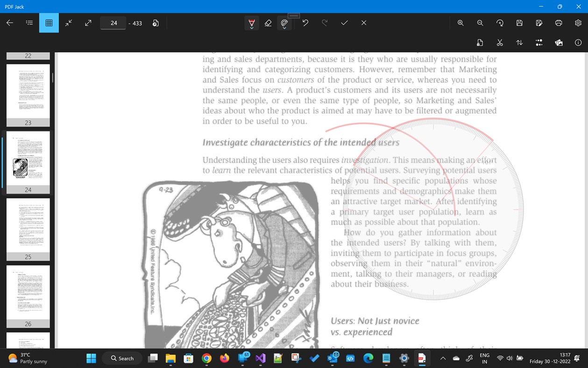The height and width of the screenshot is (368, 588).
Task: Open the document info panel
Action: click(x=578, y=43)
